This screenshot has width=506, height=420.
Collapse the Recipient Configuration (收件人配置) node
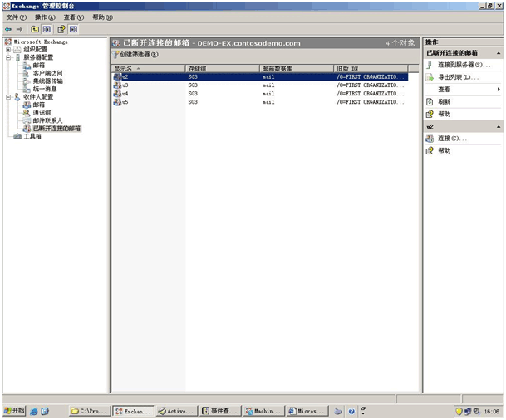click(x=8, y=97)
